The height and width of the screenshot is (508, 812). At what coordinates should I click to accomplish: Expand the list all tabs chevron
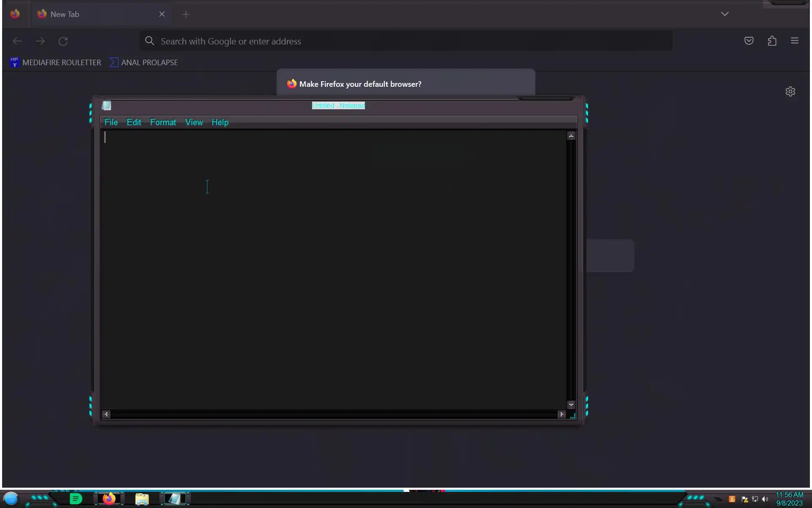click(x=724, y=14)
